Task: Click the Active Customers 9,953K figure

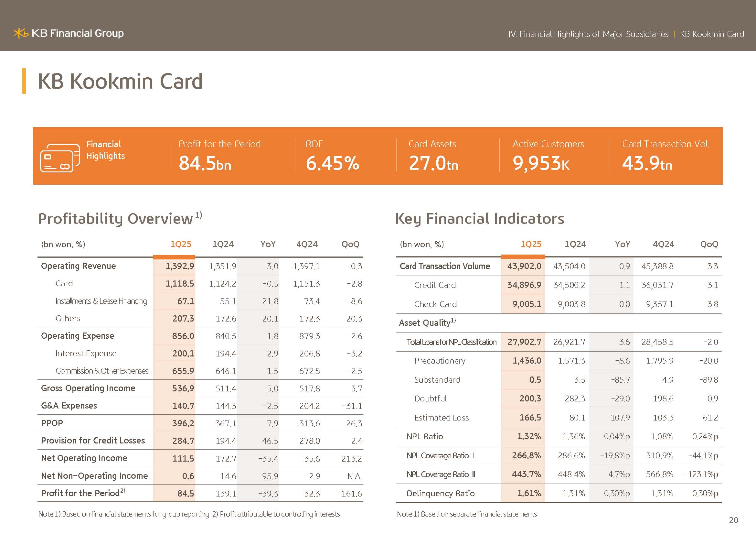Action: tap(541, 163)
